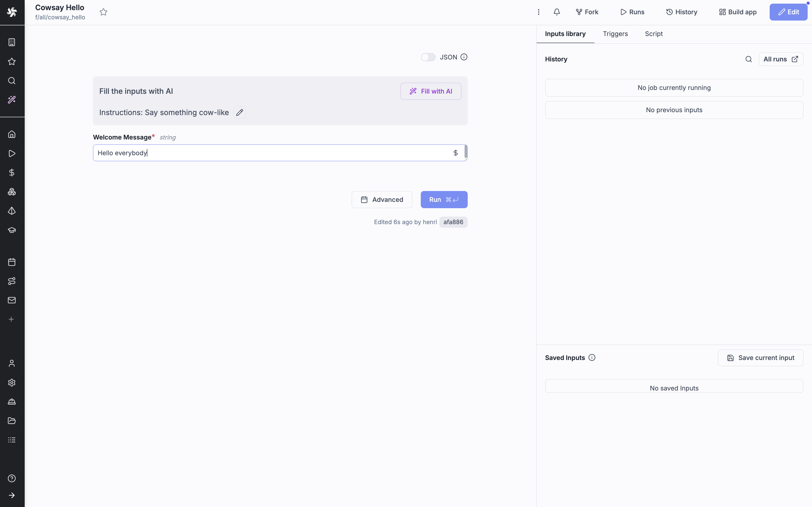
Task: Click into the Welcome Message text field
Action: pyautogui.click(x=268, y=153)
